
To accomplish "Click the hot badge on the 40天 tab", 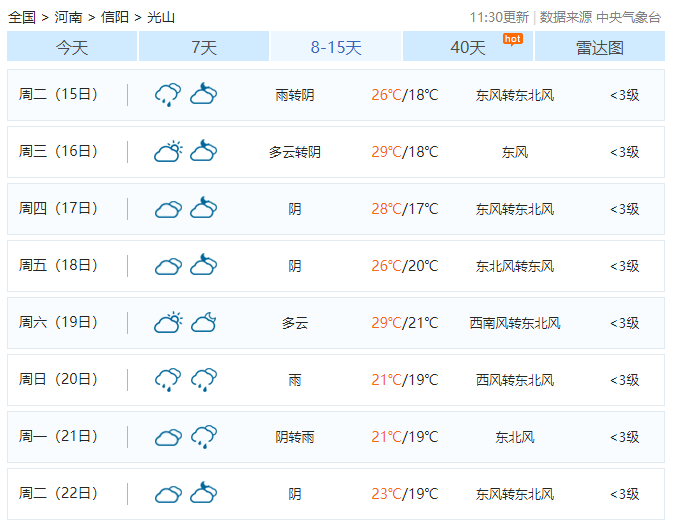I will tap(512, 39).
